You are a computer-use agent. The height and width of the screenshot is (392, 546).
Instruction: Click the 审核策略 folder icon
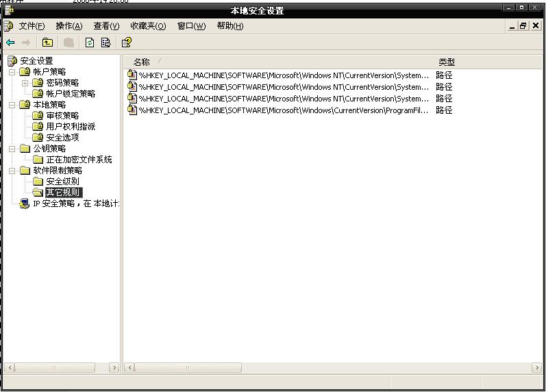(x=38, y=115)
